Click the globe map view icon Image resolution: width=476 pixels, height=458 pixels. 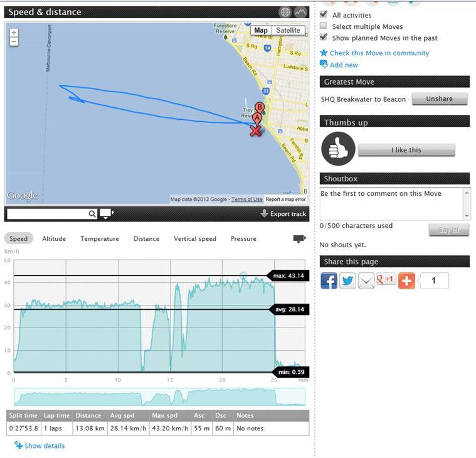(285, 12)
